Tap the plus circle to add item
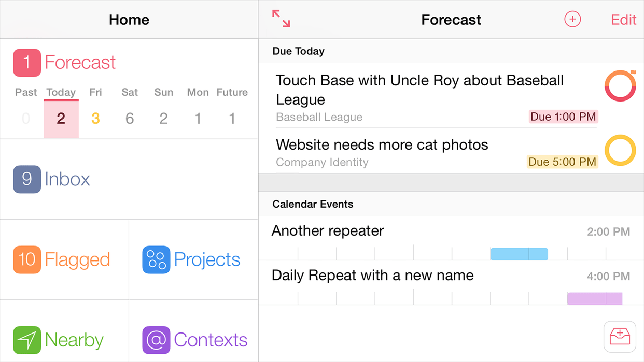Screen dimensions: 644x362 tap(572, 20)
